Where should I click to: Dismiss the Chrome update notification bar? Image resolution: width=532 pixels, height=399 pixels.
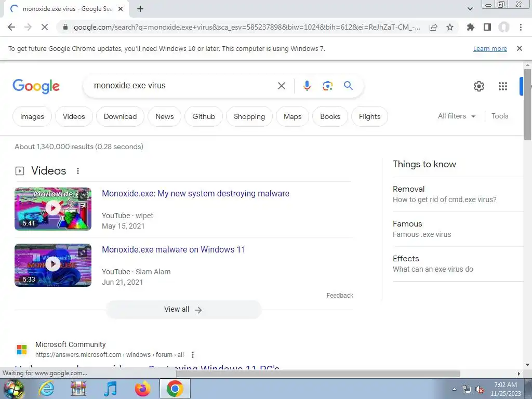click(520, 48)
